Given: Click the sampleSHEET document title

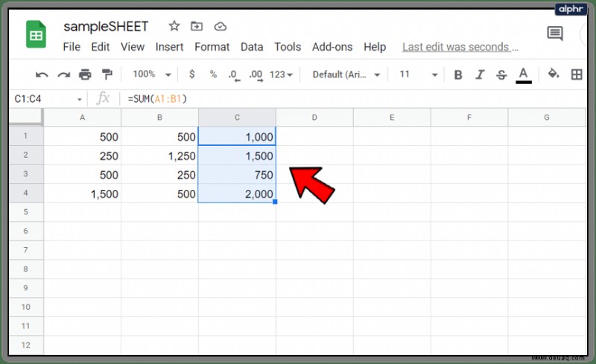Looking at the screenshot, I should 106,27.
